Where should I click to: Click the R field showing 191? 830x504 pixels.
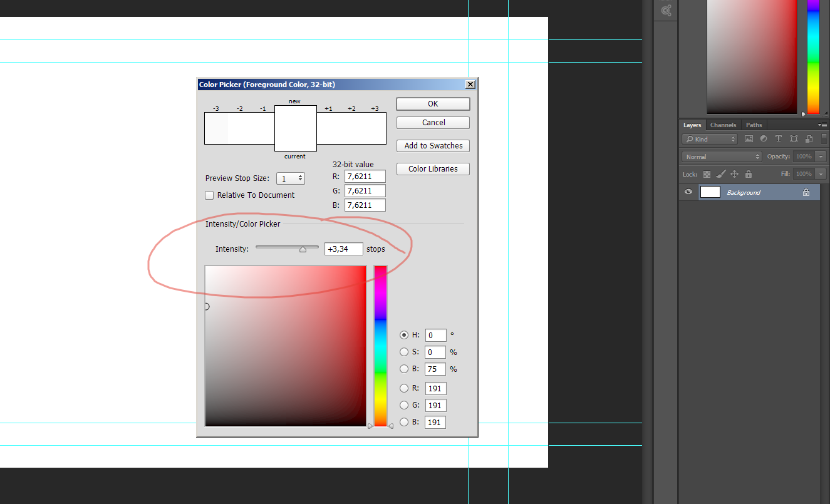(x=436, y=388)
